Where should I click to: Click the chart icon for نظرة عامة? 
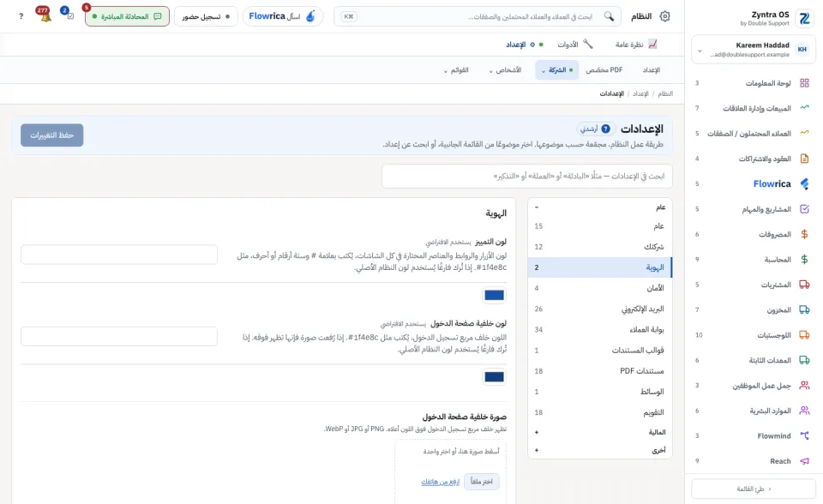click(x=652, y=44)
